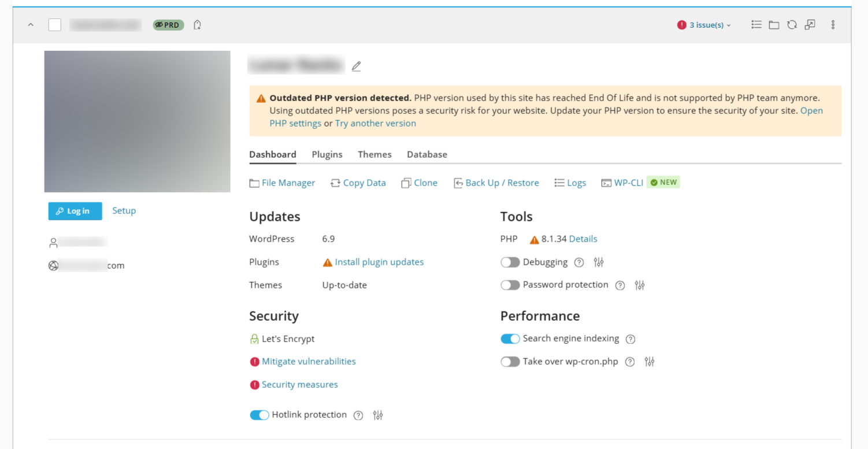Click the help icon beside Search engine indexing

pos(630,339)
